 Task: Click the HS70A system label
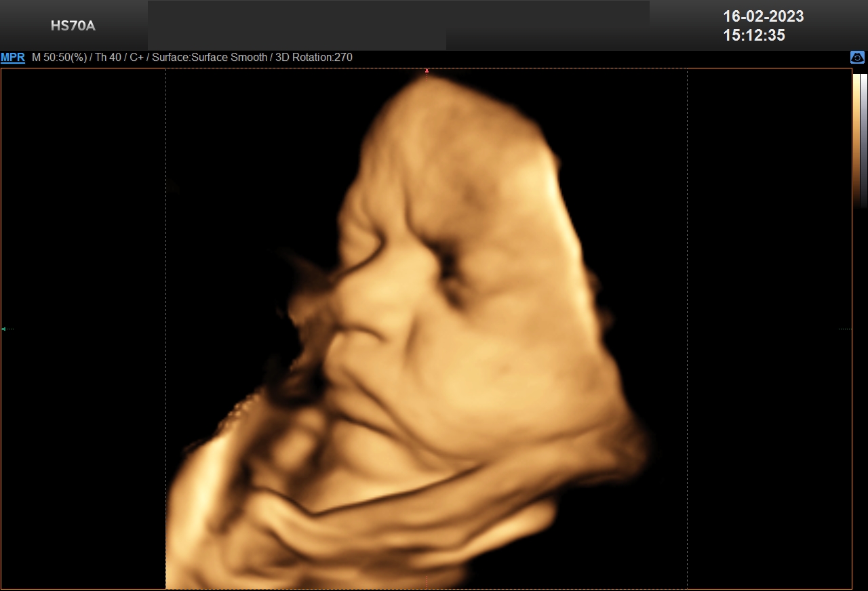point(73,26)
